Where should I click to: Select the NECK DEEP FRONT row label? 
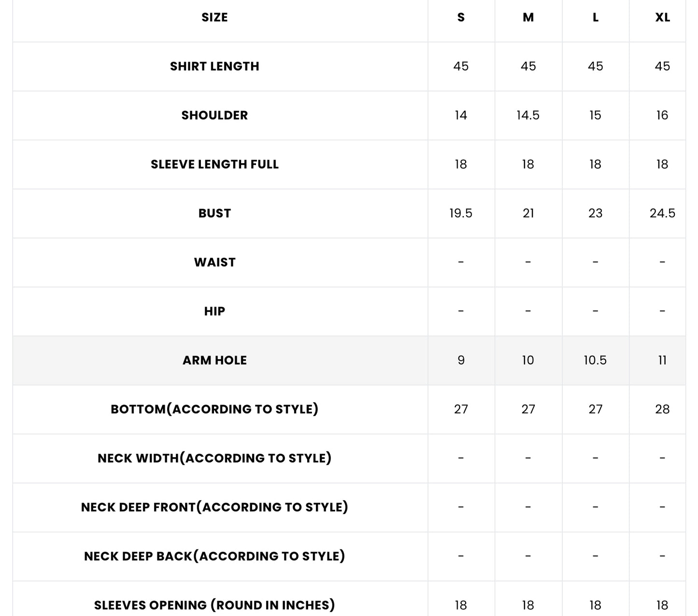coord(214,507)
